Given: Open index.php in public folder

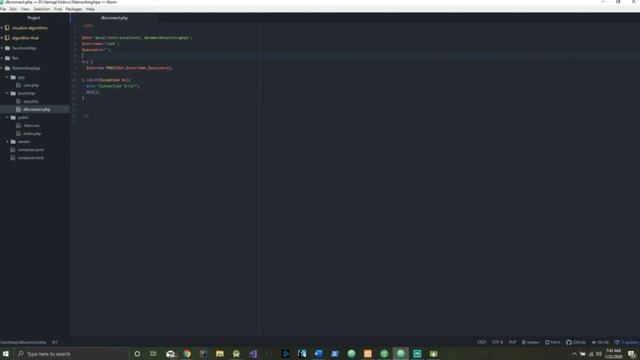Looking at the screenshot, I should 32,133.
